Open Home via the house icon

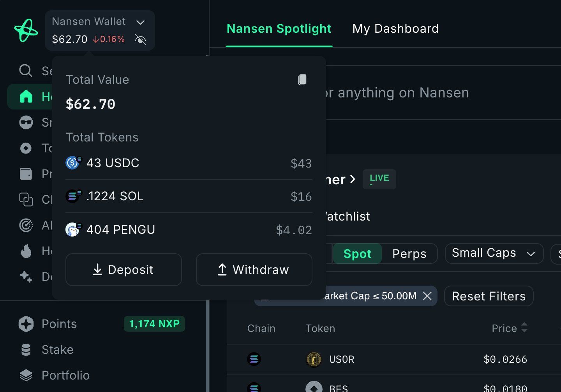click(26, 96)
